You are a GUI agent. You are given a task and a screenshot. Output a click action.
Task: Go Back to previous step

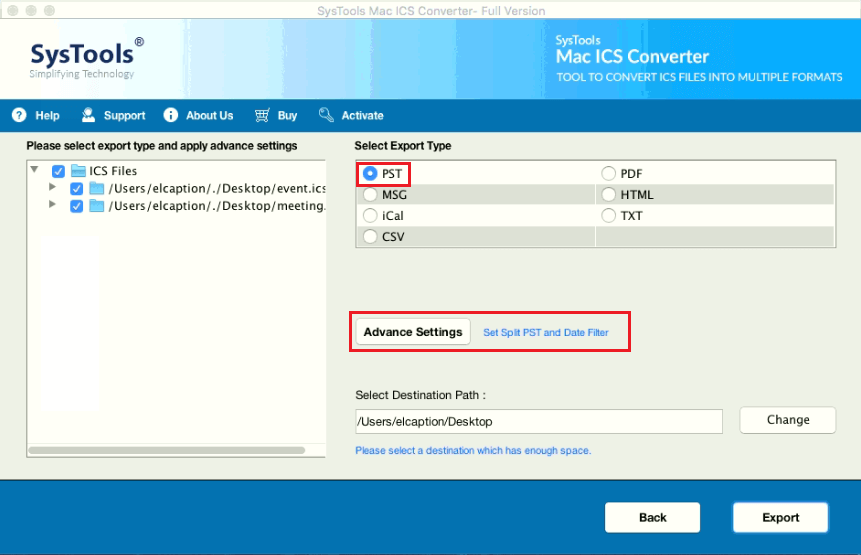[652, 518]
